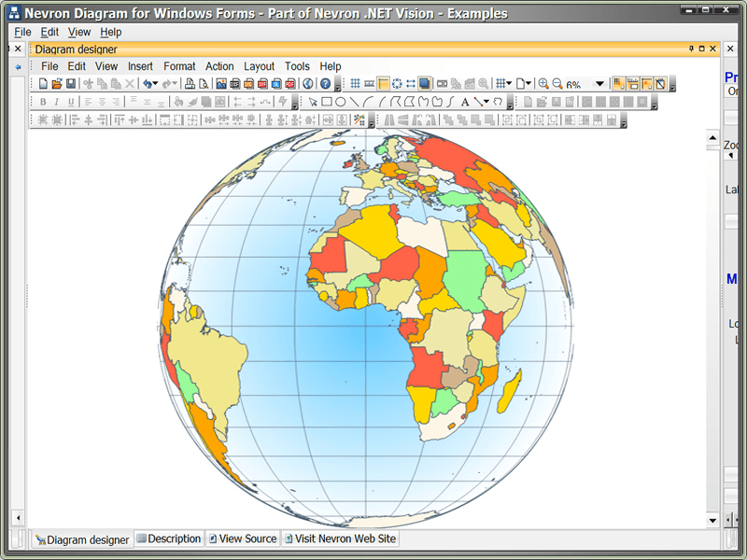747x560 pixels.
Task: Close the Diagram designer panel
Action: click(x=712, y=49)
